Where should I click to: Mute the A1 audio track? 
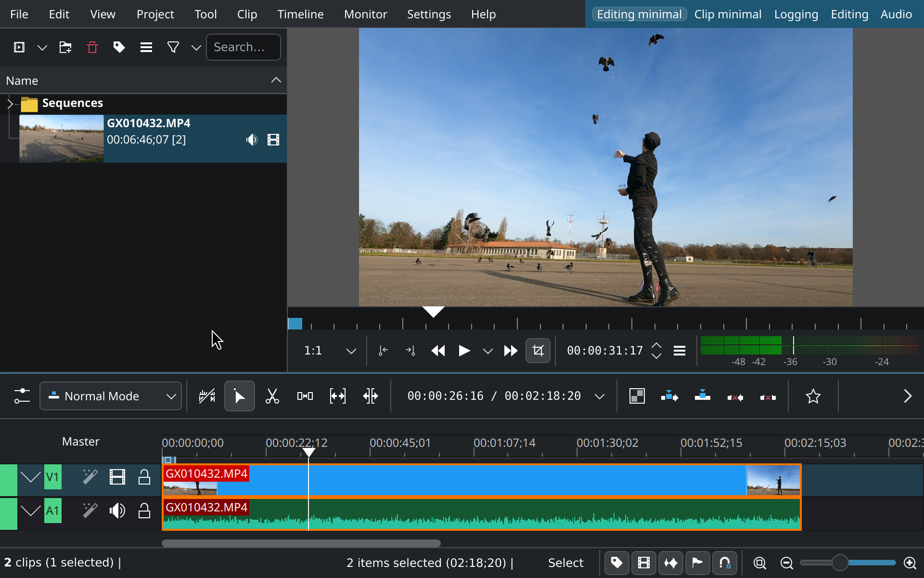pyautogui.click(x=117, y=511)
